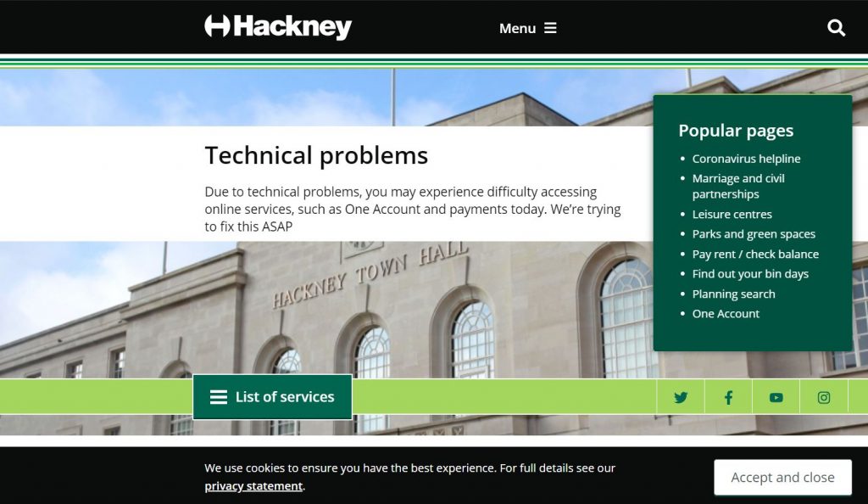Open Hackney's YouTube channel icon

[776, 397]
